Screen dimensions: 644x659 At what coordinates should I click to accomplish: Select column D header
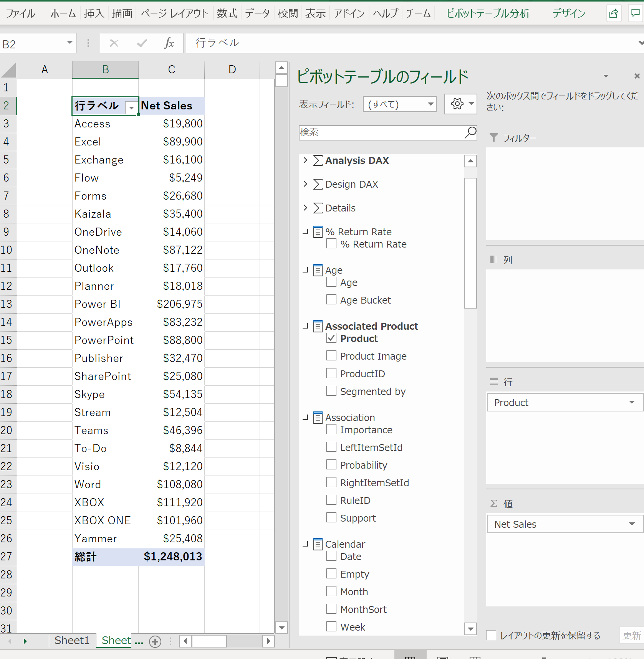click(x=232, y=70)
